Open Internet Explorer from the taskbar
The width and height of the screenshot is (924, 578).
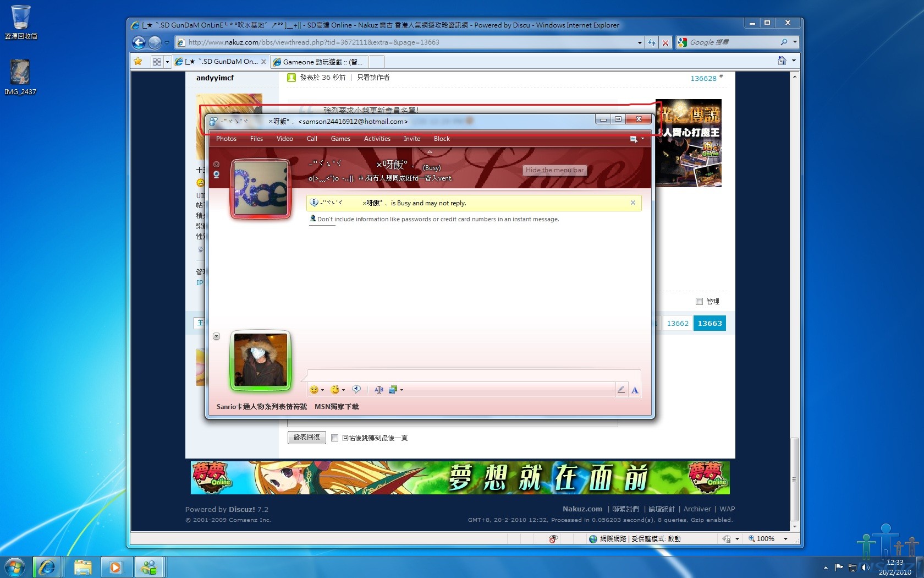[47, 567]
